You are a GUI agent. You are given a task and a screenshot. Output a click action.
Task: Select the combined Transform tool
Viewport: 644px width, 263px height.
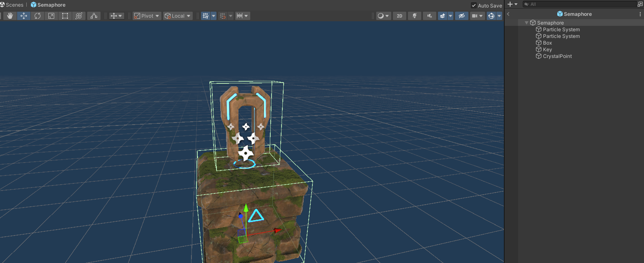79,16
